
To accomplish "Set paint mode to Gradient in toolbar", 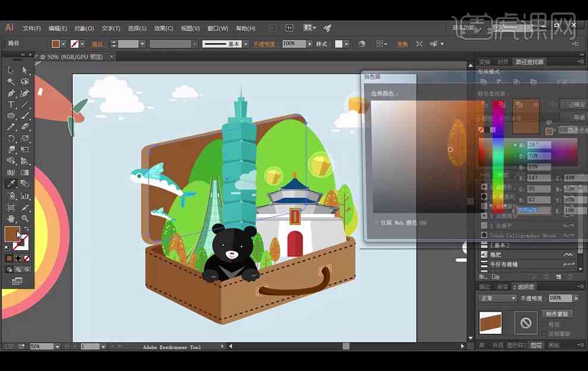I will 18,259.
